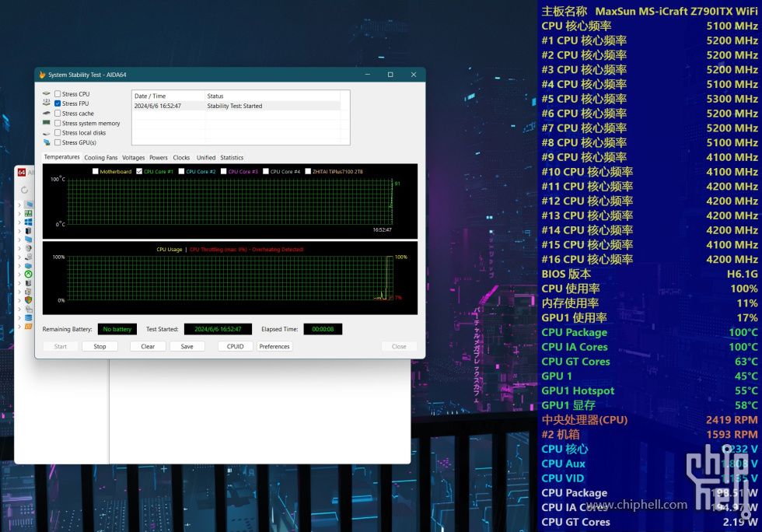The width and height of the screenshot is (762, 532).
Task: Open the Software icon in the AIDA64 tree
Action: [29, 292]
